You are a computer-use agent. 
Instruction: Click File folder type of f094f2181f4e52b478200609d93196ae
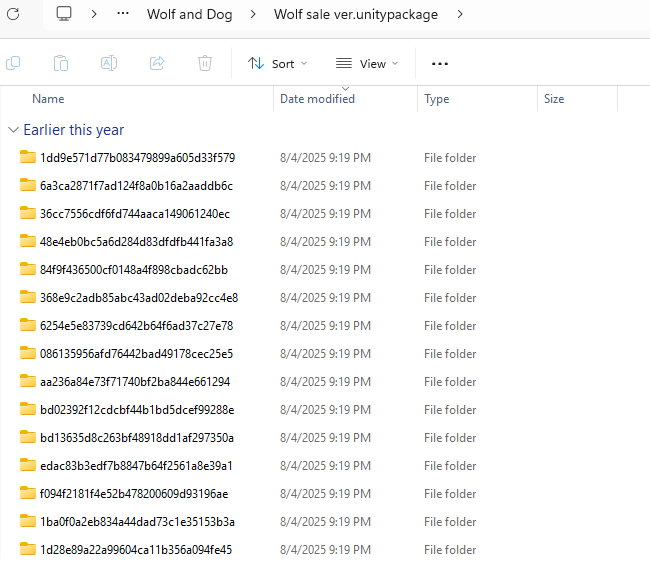pyautogui.click(x=450, y=494)
